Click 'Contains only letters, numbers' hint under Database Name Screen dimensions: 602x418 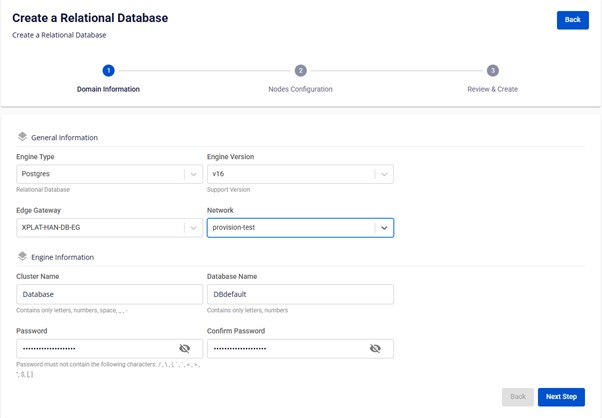tap(247, 310)
